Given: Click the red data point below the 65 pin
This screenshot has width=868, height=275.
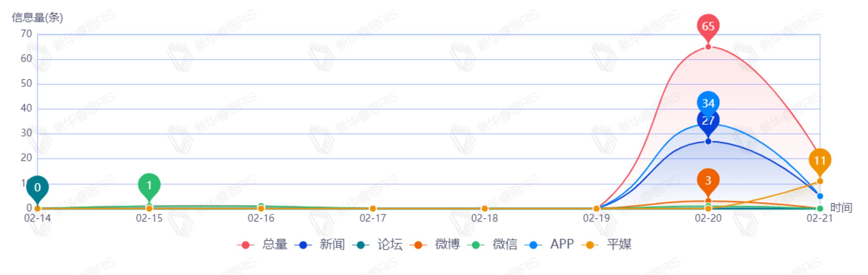Looking at the screenshot, I should pyautogui.click(x=708, y=47).
